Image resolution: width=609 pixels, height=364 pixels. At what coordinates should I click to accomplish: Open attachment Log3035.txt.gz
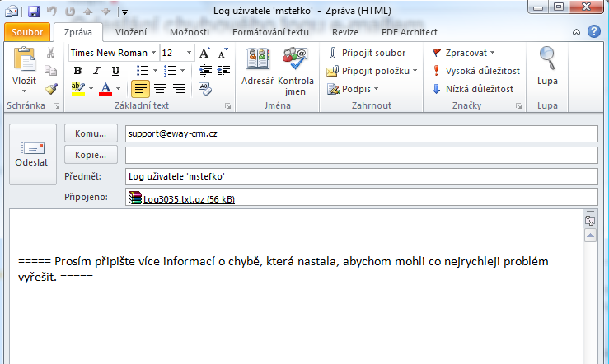pos(182,198)
